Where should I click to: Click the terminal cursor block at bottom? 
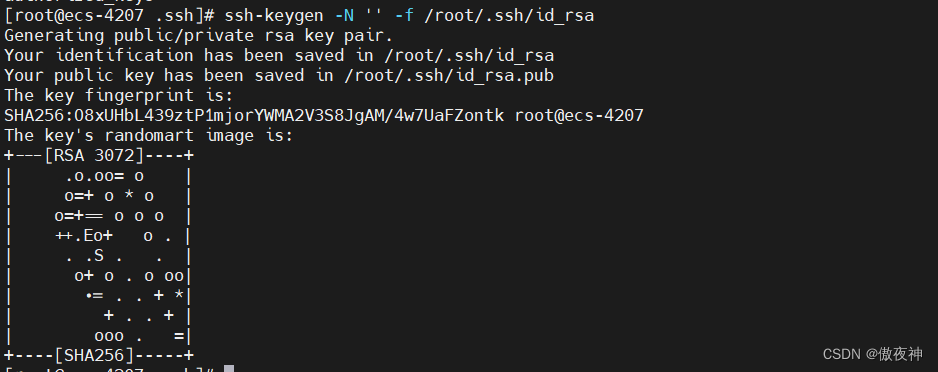(x=229, y=368)
